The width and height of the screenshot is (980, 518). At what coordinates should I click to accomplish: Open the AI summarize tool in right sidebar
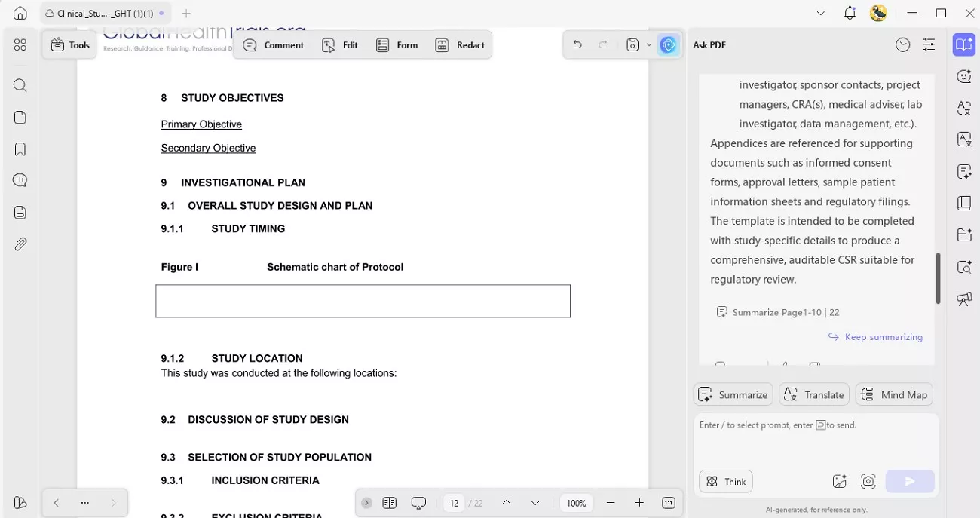[x=733, y=394]
